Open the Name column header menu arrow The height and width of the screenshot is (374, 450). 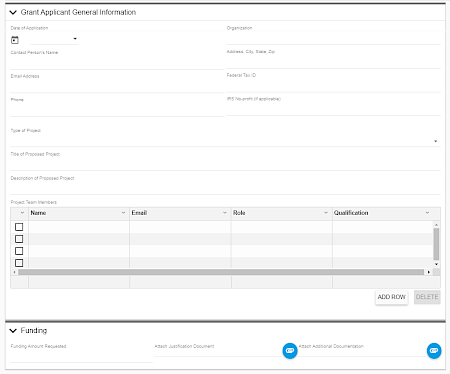(123, 213)
